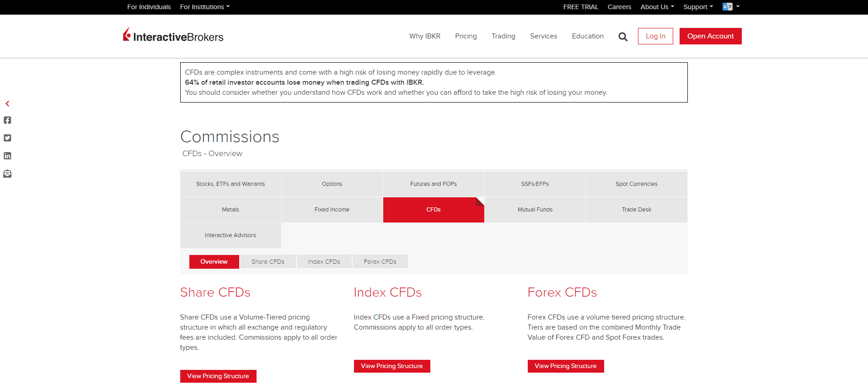868x385 pixels.
Task: Click the CFDs - Overview subtitle
Action: coord(212,154)
